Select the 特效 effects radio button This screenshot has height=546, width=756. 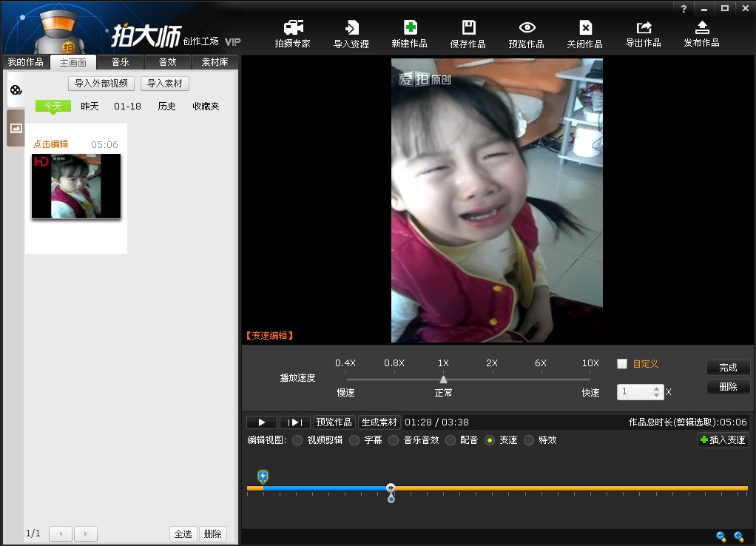pyautogui.click(x=529, y=440)
